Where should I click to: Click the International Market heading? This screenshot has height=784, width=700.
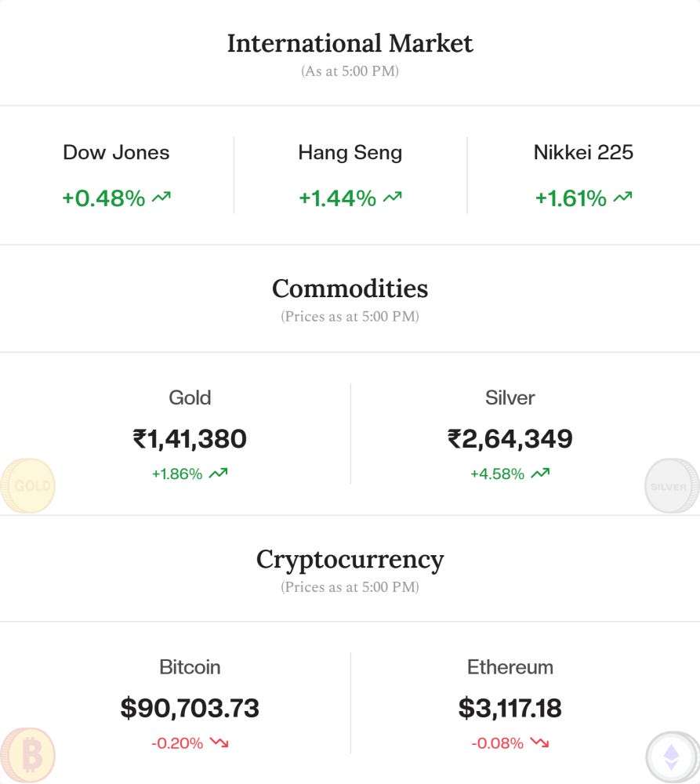[x=350, y=43]
